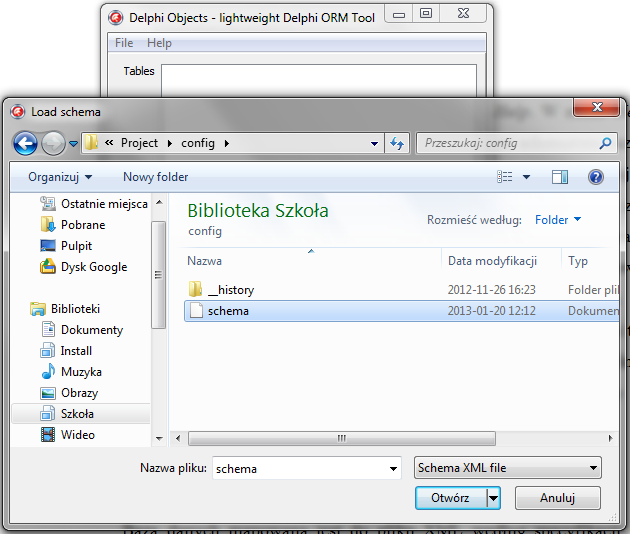Expand arrow after config breadcrumb
Screen dimensions: 630x534
tap(227, 143)
